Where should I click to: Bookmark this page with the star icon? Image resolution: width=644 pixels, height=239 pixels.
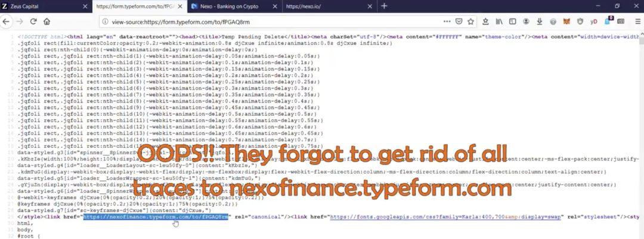click(x=470, y=21)
